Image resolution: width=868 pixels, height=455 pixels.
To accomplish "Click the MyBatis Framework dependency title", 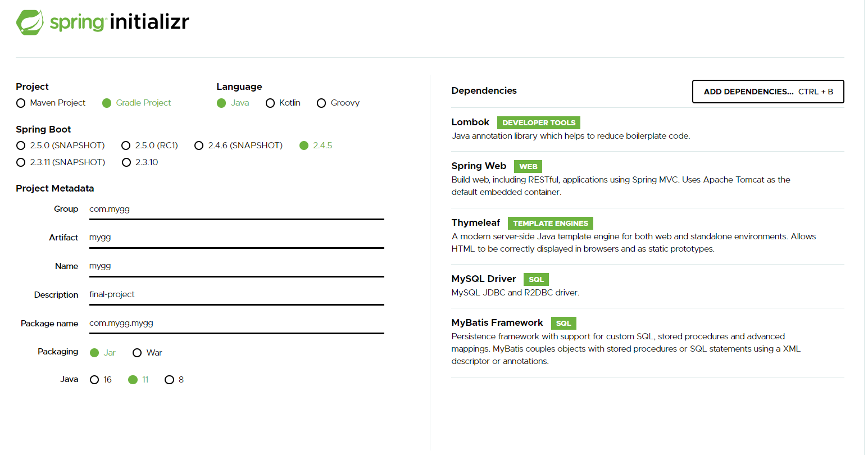I will point(497,323).
